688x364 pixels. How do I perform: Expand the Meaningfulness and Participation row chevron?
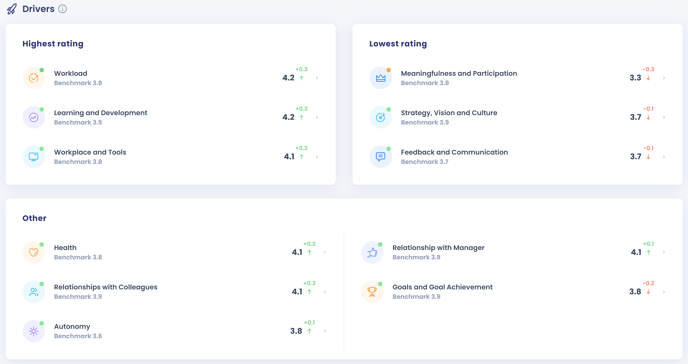coord(663,78)
